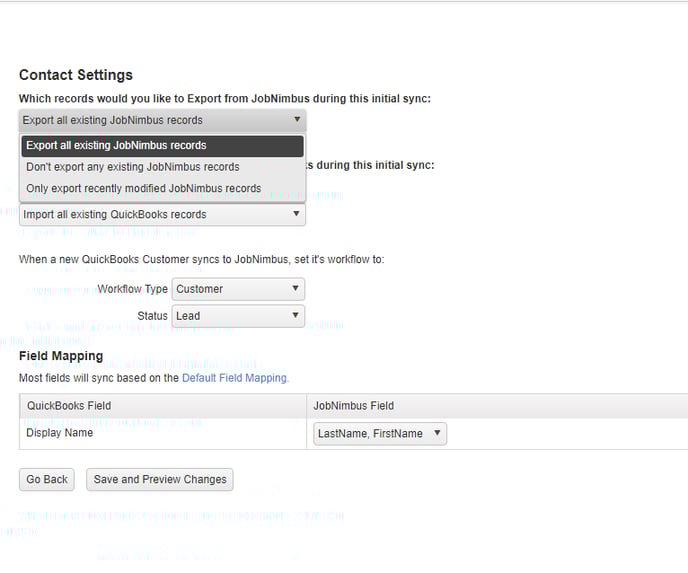
Task: Click the export records question text
Action: pyautogui.click(x=225, y=99)
